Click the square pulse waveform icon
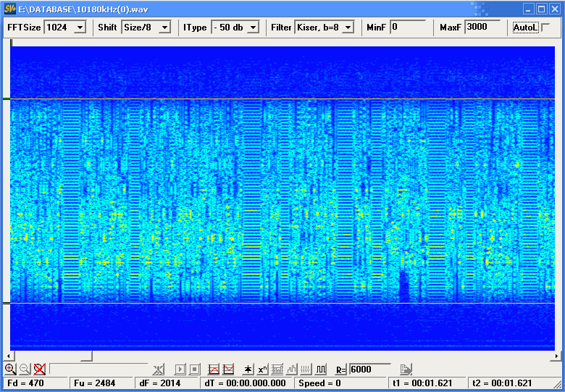Viewport: 565px width, 392px height. [x=321, y=369]
